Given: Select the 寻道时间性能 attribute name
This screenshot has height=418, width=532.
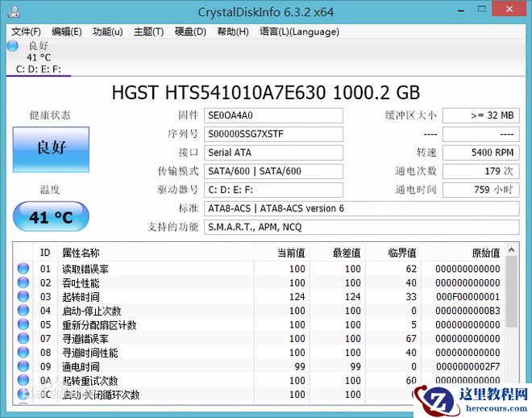Looking at the screenshot, I should point(90,353).
